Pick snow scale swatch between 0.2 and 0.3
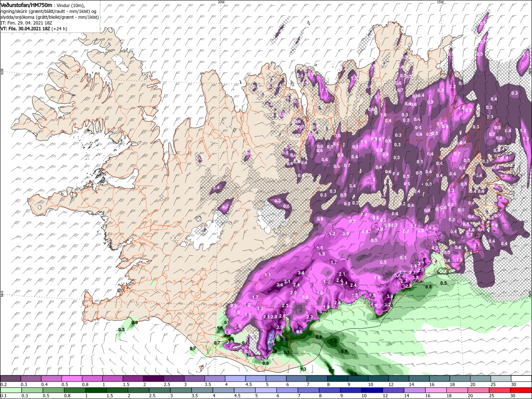Screen dimensions: 532x399 tap(10, 379)
